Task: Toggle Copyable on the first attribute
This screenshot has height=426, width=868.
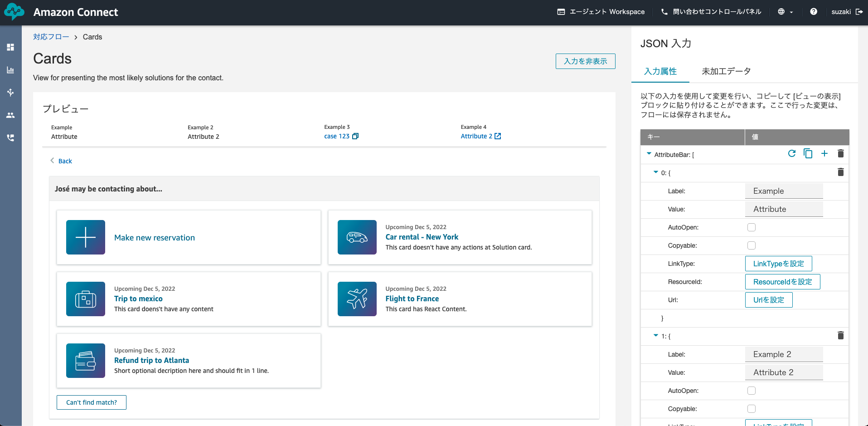Action: click(752, 245)
